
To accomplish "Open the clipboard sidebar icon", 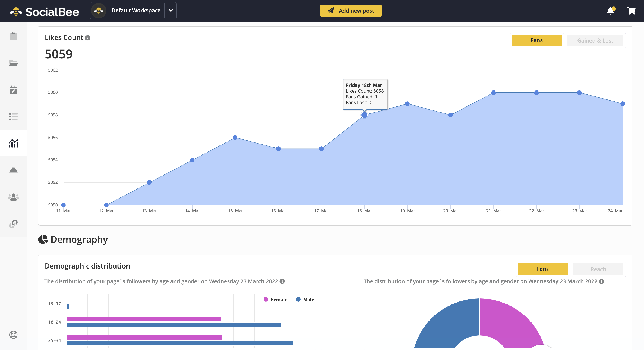I will (x=14, y=36).
